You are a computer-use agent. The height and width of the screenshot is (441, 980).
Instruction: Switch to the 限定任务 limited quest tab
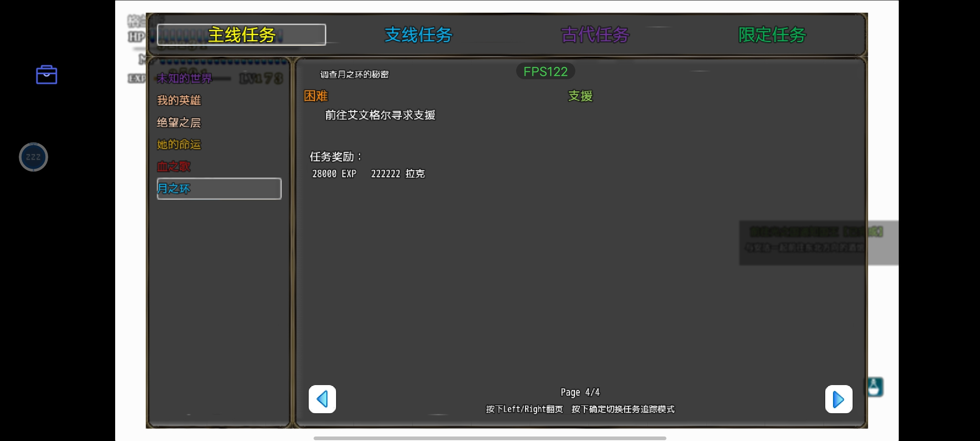(772, 35)
